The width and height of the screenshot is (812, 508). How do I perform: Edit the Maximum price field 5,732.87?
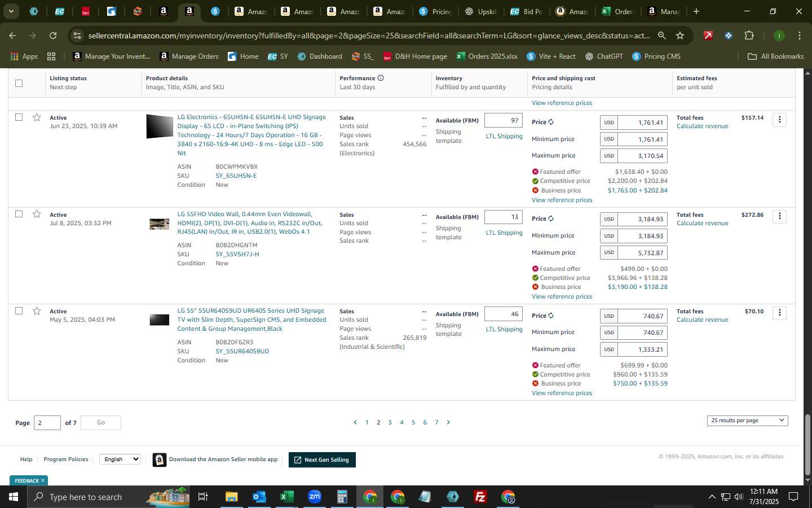click(642, 253)
